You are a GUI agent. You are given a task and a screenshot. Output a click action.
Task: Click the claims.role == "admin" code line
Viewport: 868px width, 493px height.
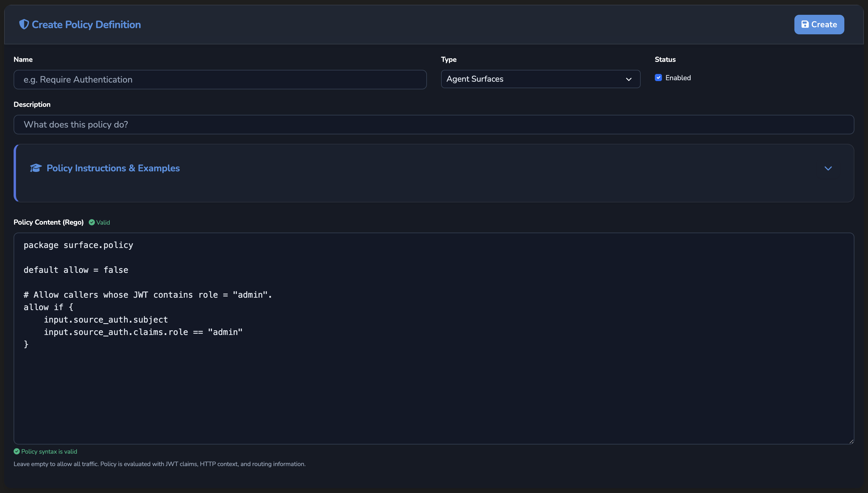143,332
